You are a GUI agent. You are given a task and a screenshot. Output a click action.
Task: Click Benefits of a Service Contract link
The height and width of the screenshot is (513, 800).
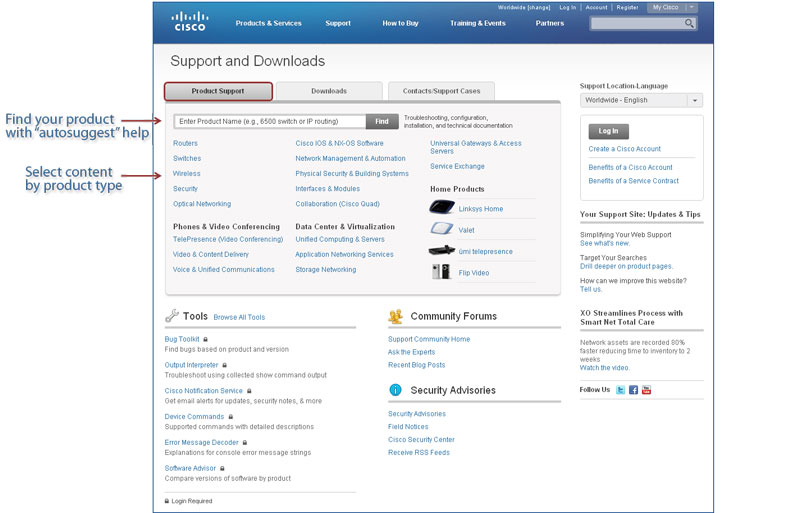pyautogui.click(x=633, y=181)
